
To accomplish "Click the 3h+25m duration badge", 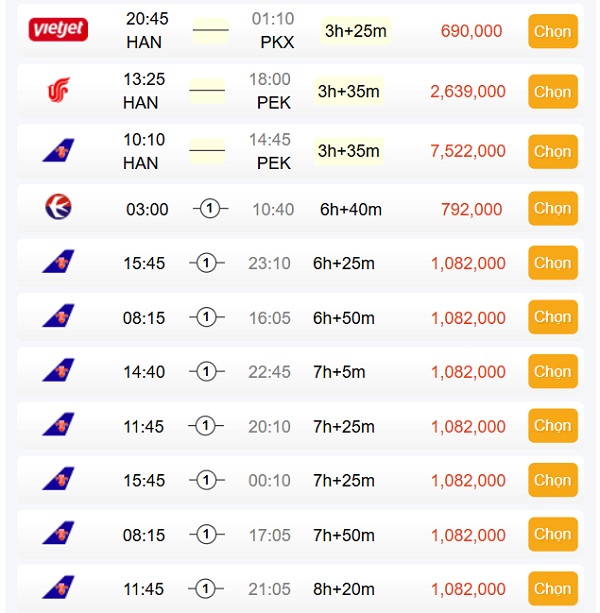I will 356,30.
